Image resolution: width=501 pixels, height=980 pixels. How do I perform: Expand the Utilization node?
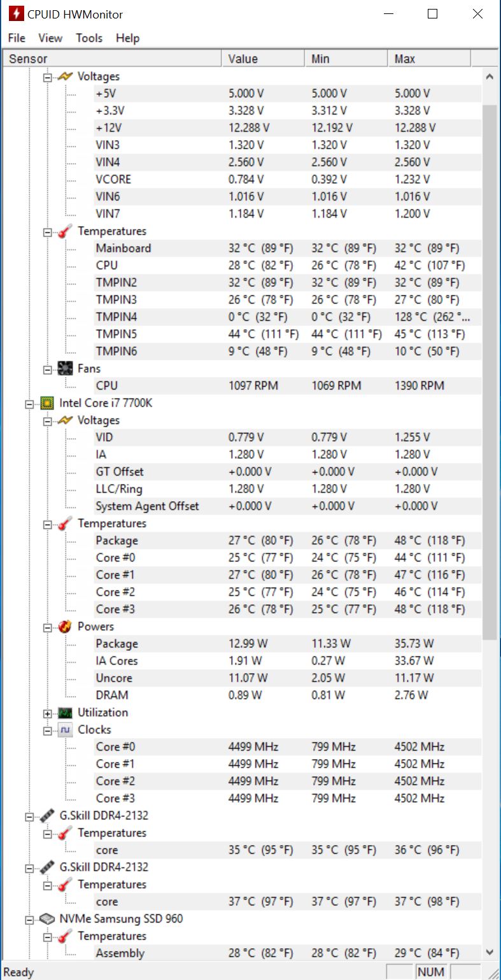click(x=47, y=713)
